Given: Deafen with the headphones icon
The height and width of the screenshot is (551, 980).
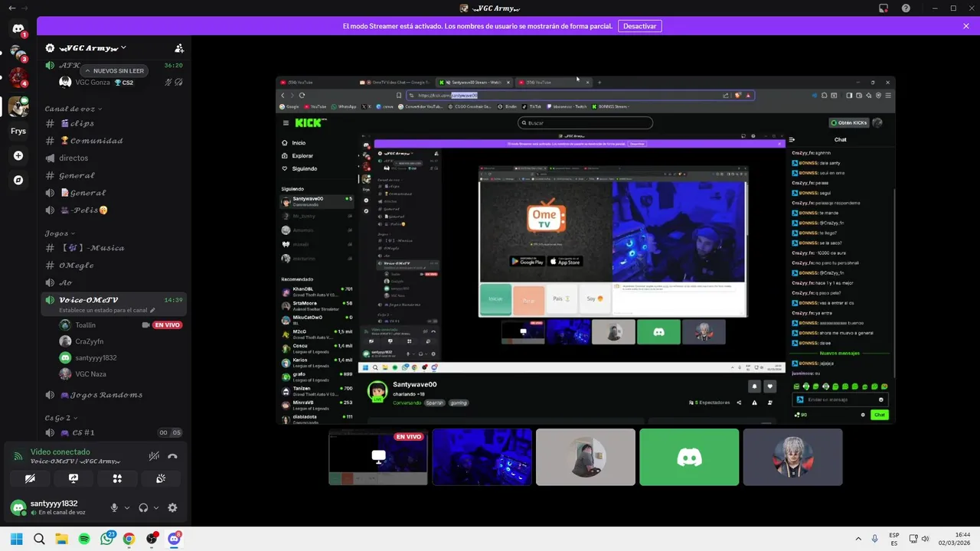Looking at the screenshot, I should (143, 507).
